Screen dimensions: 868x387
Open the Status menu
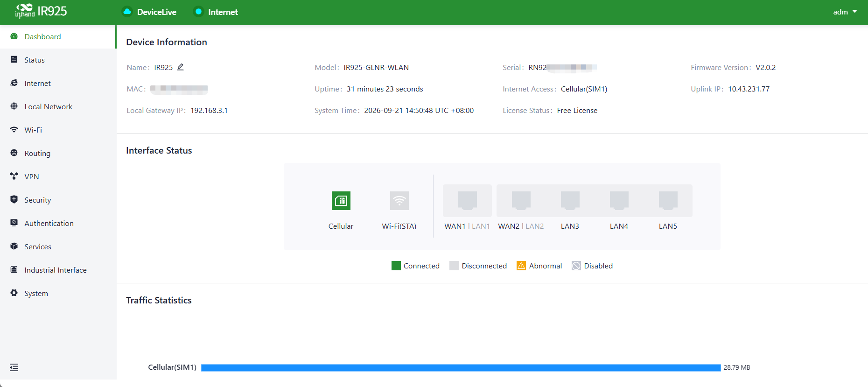coord(58,60)
